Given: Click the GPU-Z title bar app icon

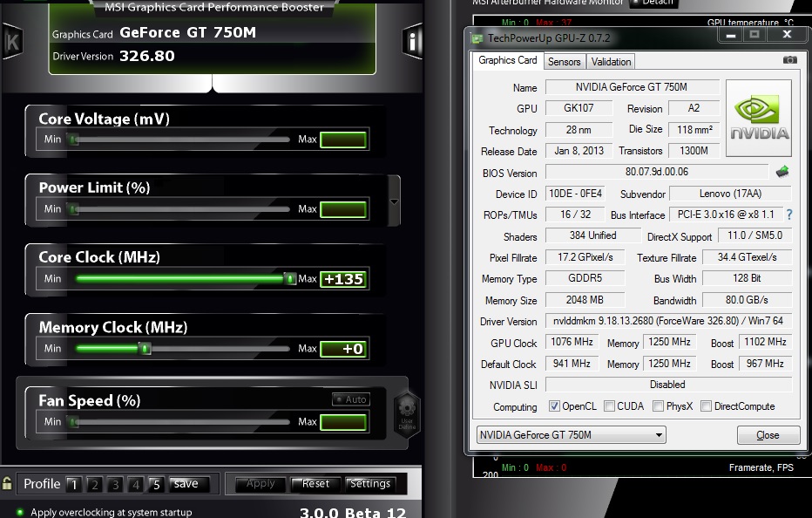Looking at the screenshot, I should 477,38.
